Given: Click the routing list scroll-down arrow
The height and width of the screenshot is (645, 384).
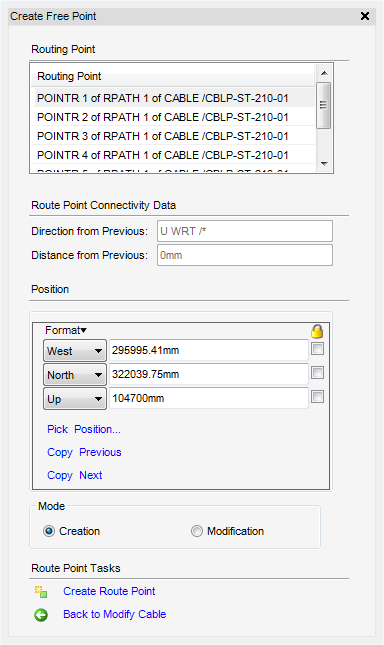Looking at the screenshot, I should pyautogui.click(x=324, y=164).
